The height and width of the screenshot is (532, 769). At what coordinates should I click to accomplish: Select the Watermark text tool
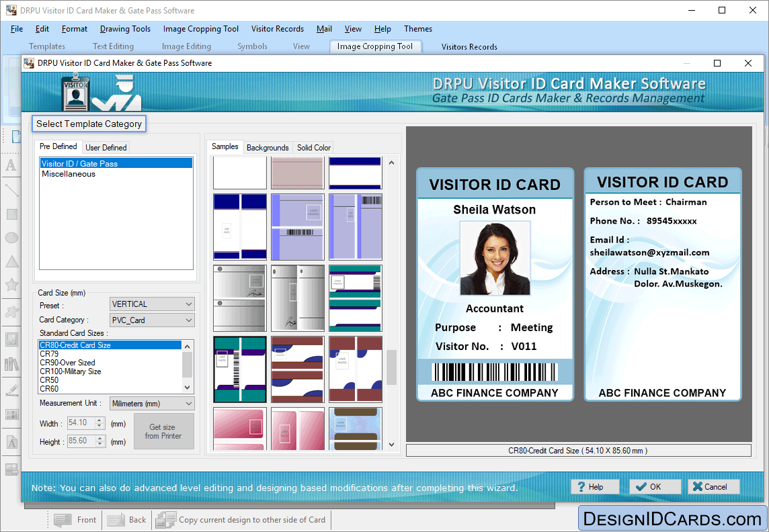11,443
